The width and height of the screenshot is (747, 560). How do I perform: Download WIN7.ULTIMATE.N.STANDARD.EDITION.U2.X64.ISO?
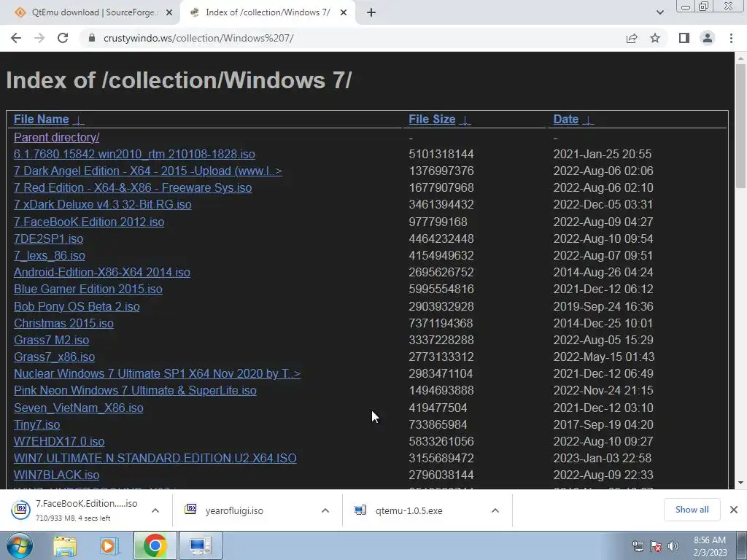click(x=155, y=458)
